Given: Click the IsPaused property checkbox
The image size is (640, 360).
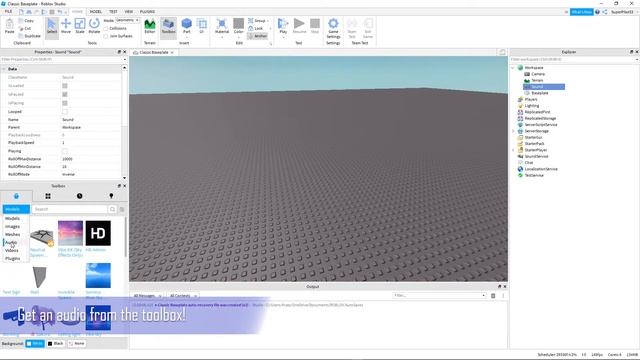Looking at the screenshot, I should [64, 94].
